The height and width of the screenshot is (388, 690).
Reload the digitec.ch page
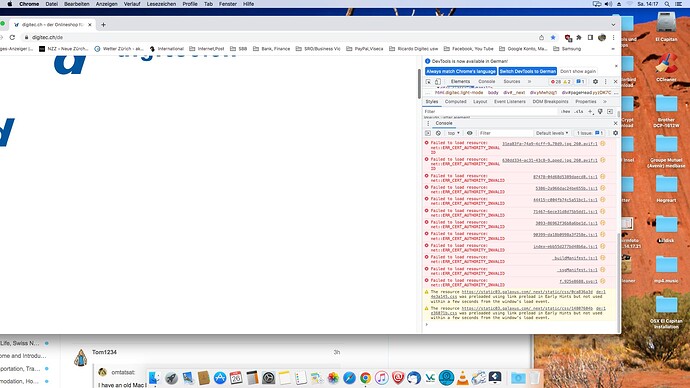click(12, 37)
